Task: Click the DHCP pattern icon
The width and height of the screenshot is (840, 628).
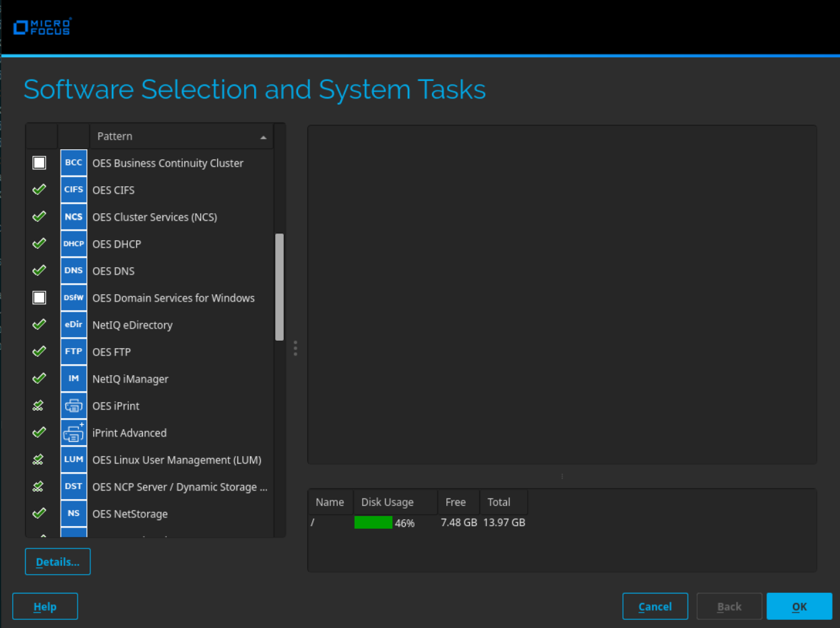Action: tap(73, 244)
